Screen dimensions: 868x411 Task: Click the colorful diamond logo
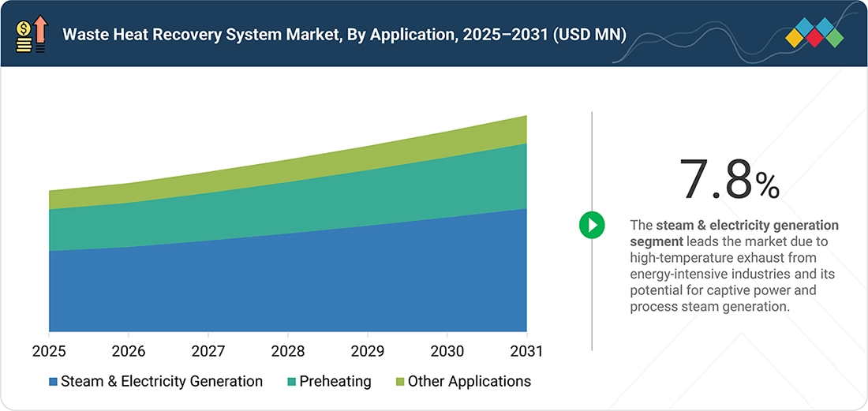(x=814, y=32)
